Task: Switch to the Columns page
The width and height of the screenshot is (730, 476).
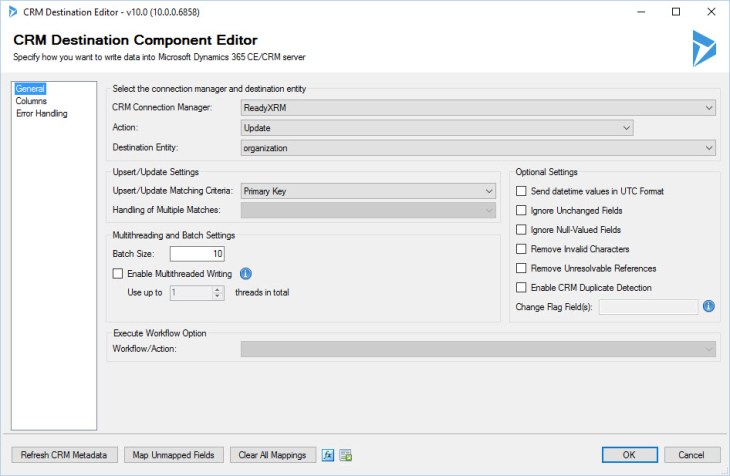Action: [31, 101]
